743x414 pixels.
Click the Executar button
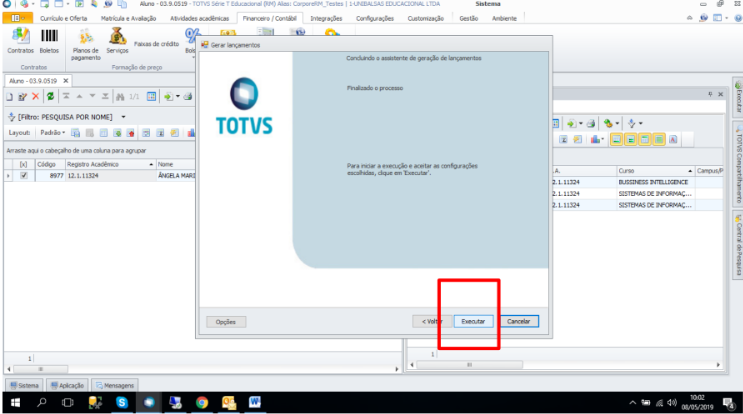472,321
